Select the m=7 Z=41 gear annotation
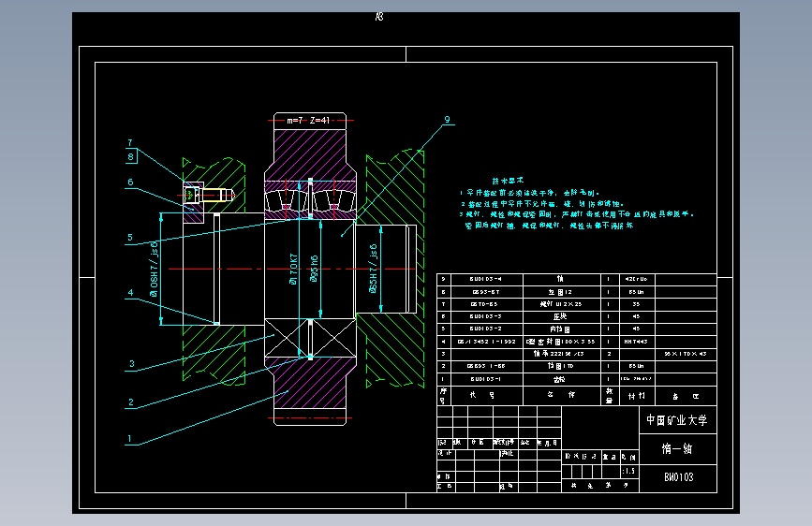This screenshot has height=526, width=812. (x=308, y=121)
